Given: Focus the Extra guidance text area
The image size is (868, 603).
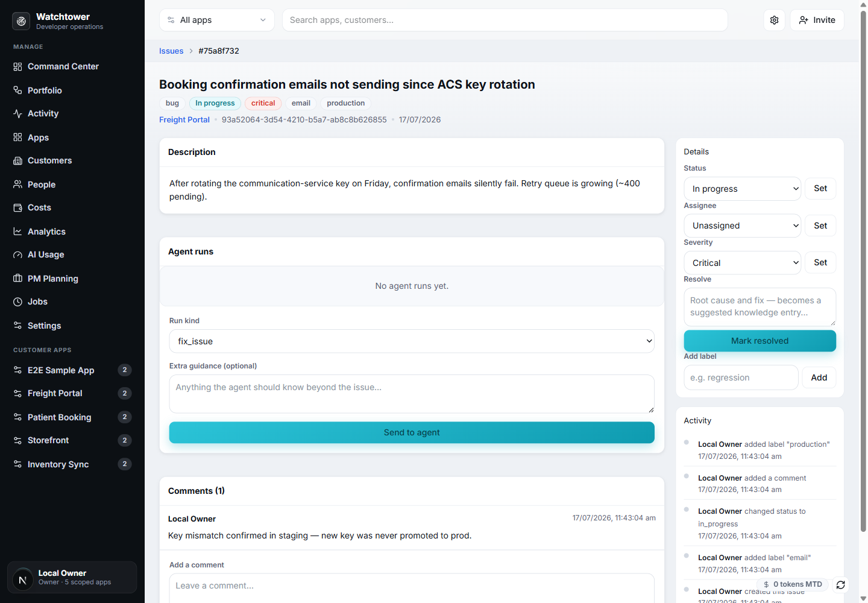Looking at the screenshot, I should pos(412,394).
